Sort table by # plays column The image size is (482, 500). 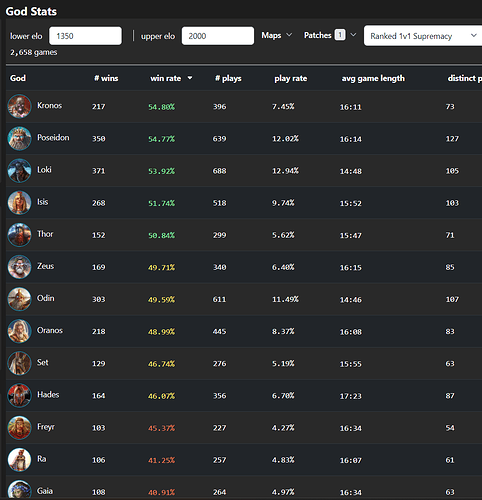(x=228, y=78)
